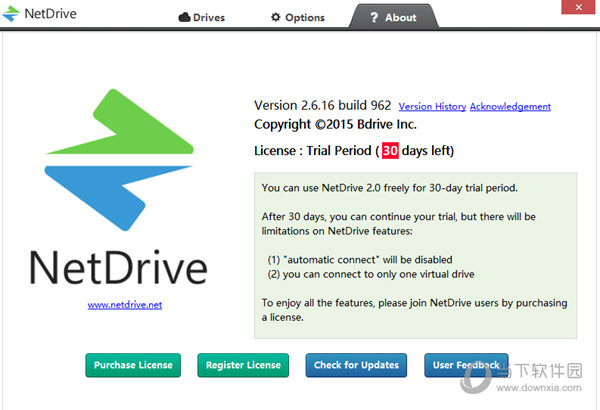The image size is (600, 410).
Task: Select the About tab
Action: click(x=393, y=16)
